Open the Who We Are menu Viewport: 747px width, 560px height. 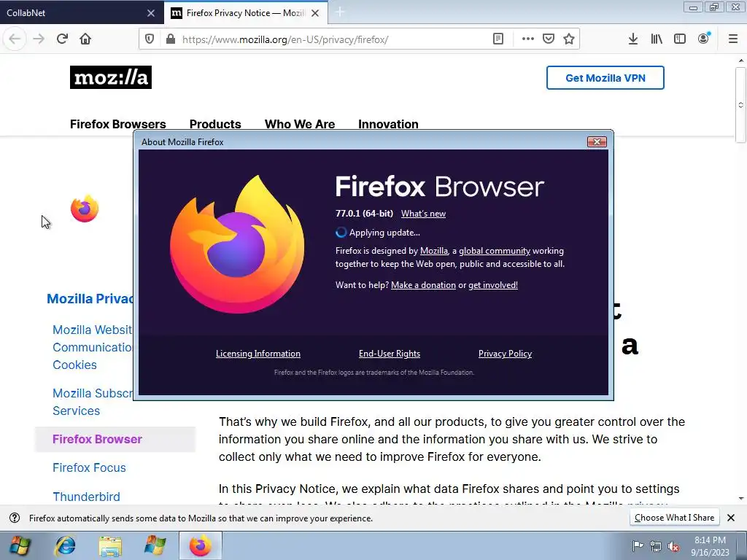(300, 124)
